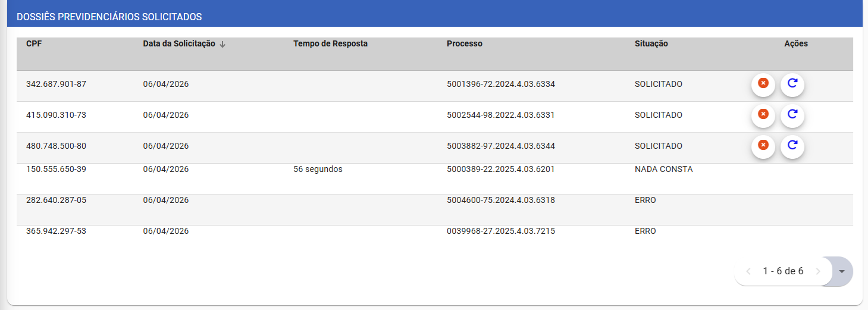Open the rows-per-page dropdown arrow
Image resolution: width=868 pixels, height=310 pixels.
[841, 271]
